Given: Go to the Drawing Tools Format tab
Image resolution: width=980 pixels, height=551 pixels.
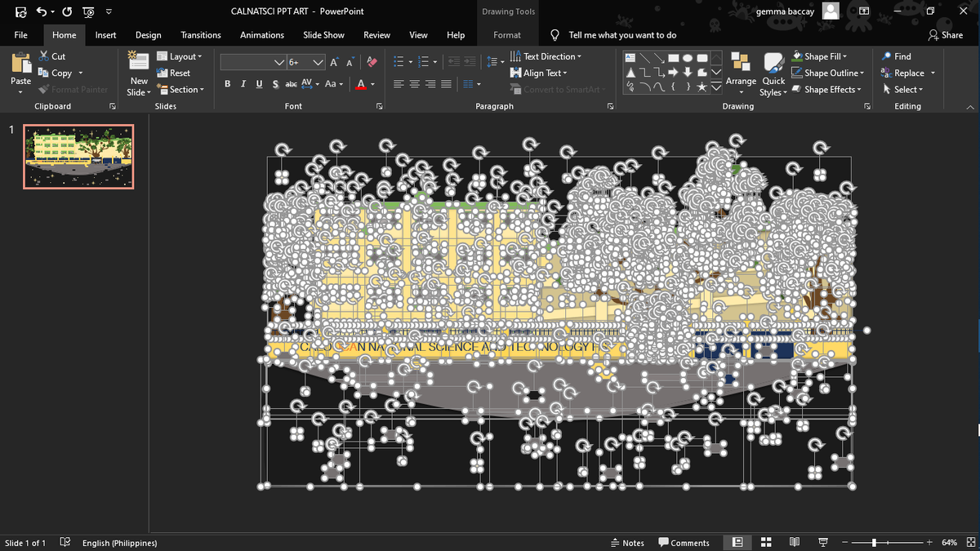Looking at the screenshot, I should coord(507,35).
